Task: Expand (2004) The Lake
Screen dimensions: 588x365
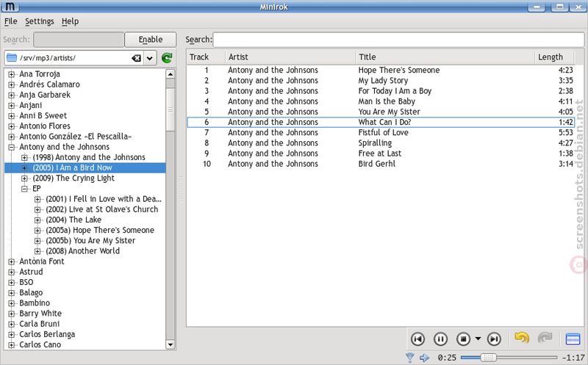Action: coord(37,220)
